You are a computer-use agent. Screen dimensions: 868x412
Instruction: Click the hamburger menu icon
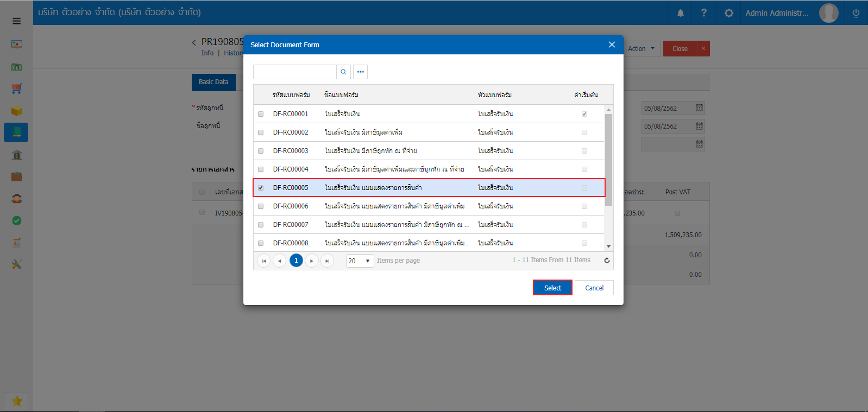pos(16,21)
